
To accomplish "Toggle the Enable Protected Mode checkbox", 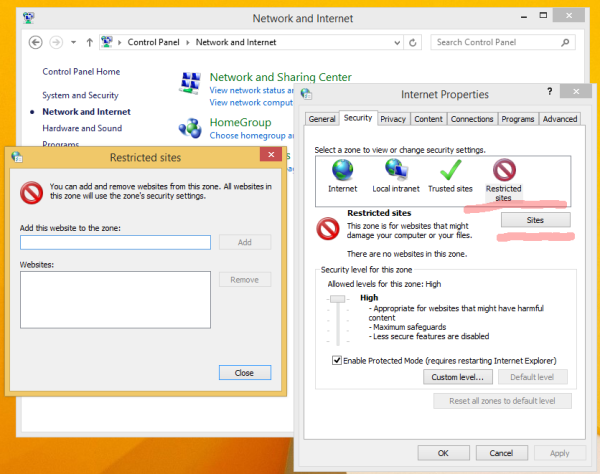I will pos(337,360).
